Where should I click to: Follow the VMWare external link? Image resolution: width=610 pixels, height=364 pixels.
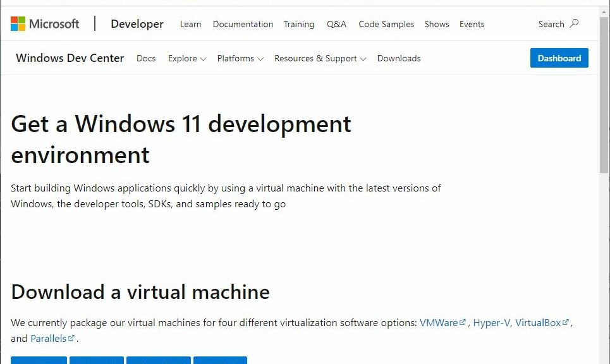click(x=442, y=323)
